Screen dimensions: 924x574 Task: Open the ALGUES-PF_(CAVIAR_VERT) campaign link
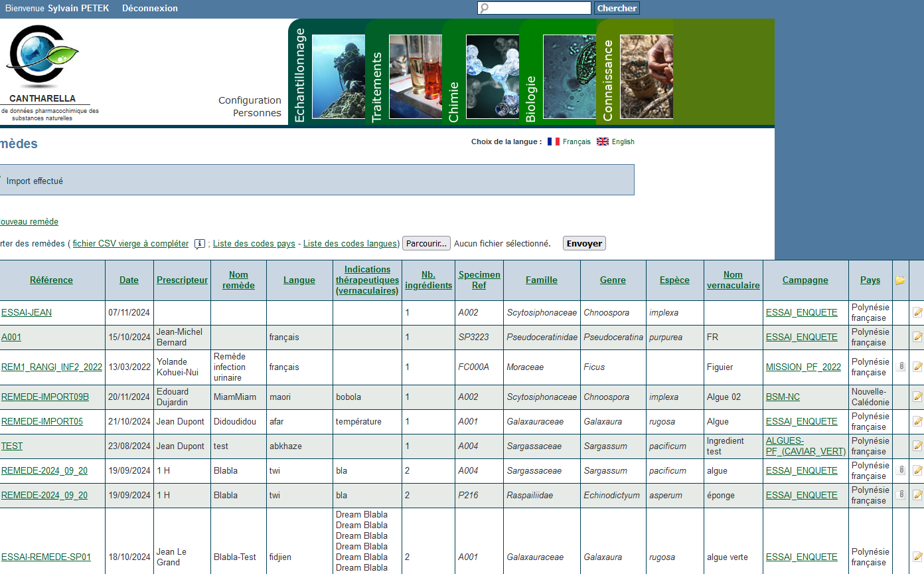(805, 446)
